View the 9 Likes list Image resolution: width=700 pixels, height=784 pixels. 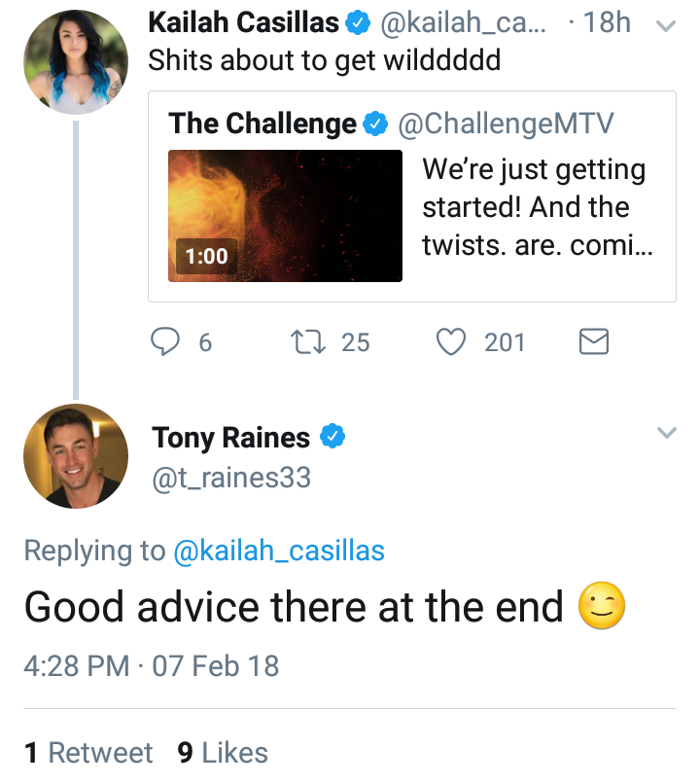pyautogui.click(x=223, y=753)
